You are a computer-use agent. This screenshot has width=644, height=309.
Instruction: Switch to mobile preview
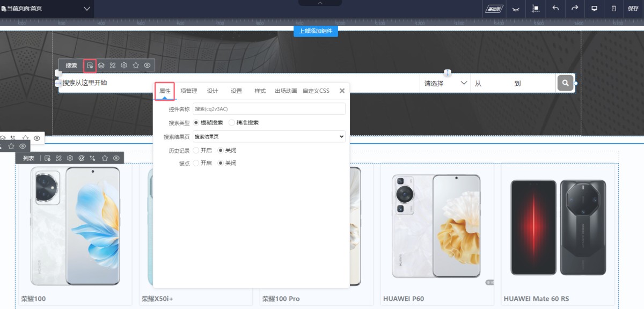[x=614, y=9]
